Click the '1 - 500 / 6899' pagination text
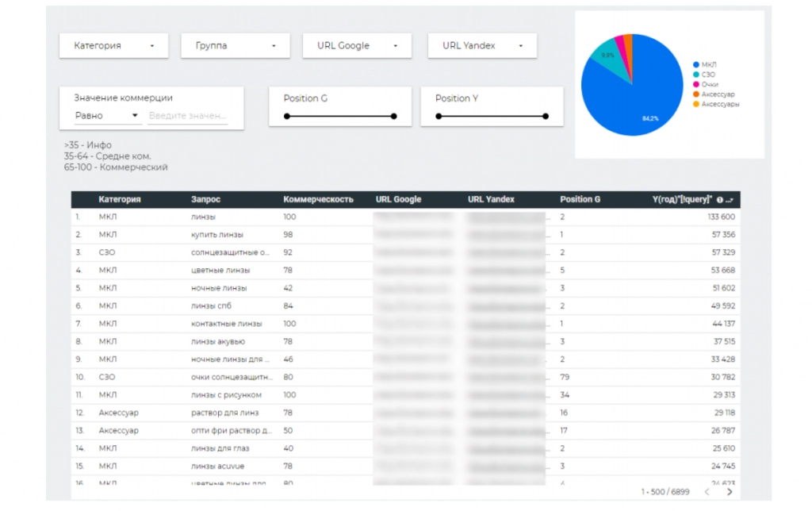This screenshot has width=812, height=511. pos(665,492)
